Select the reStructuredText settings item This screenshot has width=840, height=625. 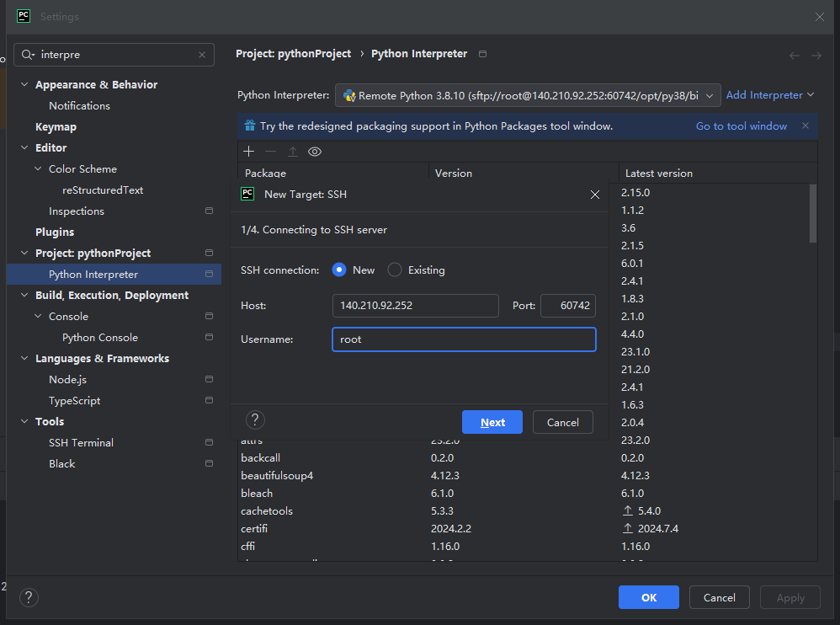tap(103, 190)
